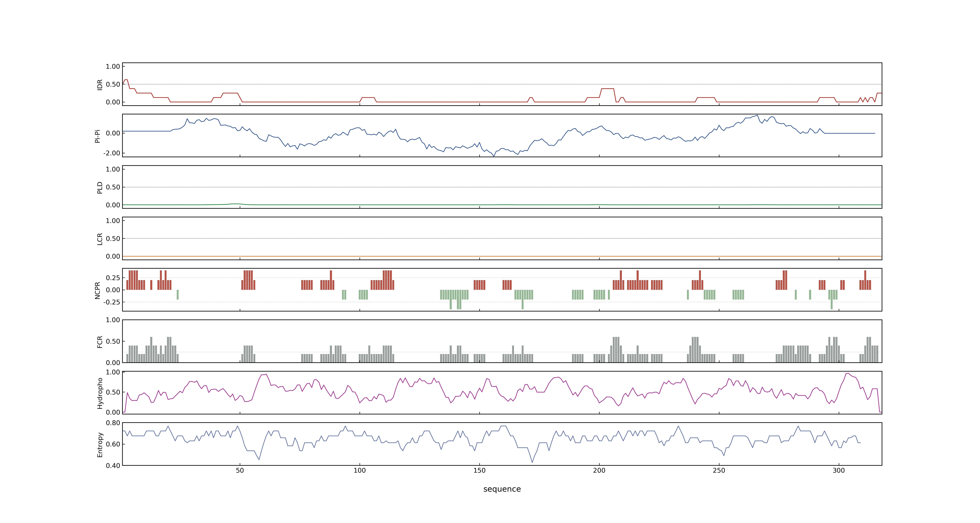
Task: Click the 1.00 tick on IDR axis
Action: click(113, 67)
